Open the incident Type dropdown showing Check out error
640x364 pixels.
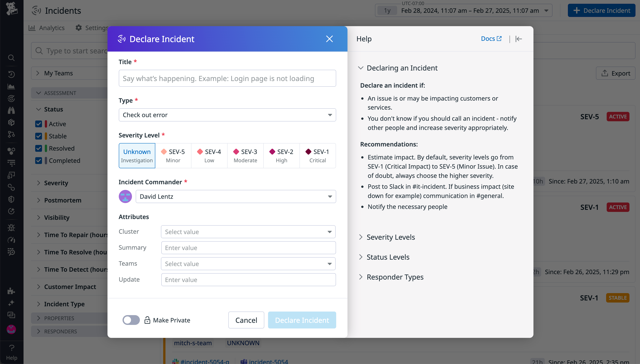point(227,115)
